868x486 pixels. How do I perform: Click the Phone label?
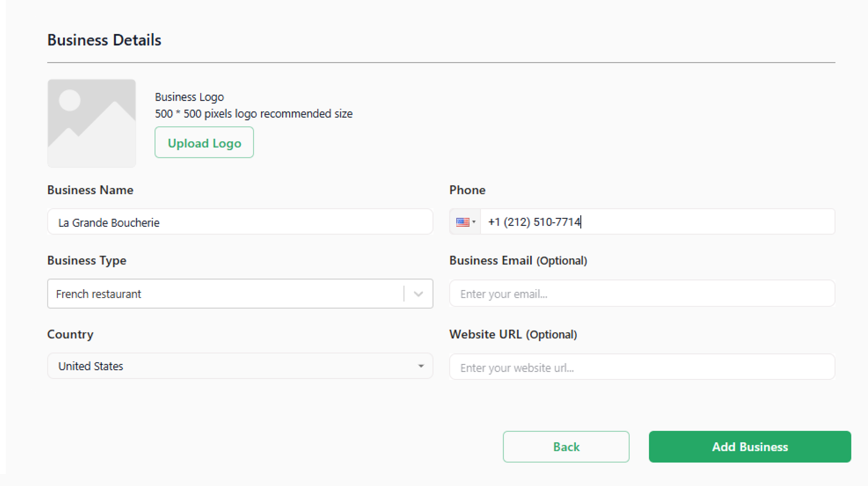click(x=467, y=190)
